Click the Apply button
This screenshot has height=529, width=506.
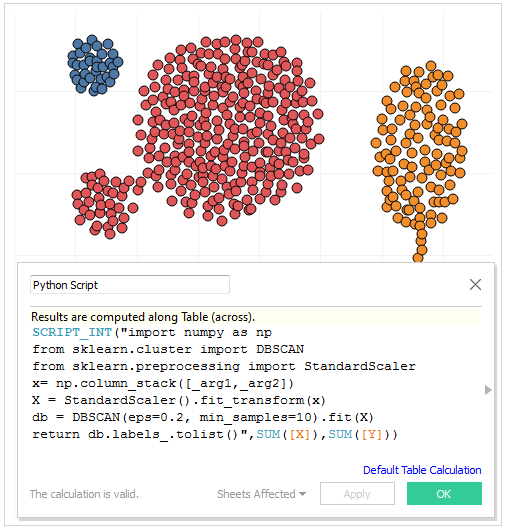click(357, 494)
